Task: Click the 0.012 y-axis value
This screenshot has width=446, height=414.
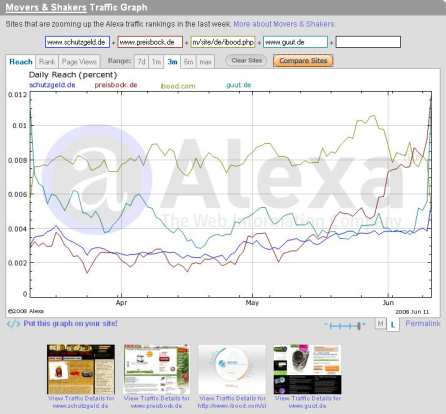Action: [17, 95]
